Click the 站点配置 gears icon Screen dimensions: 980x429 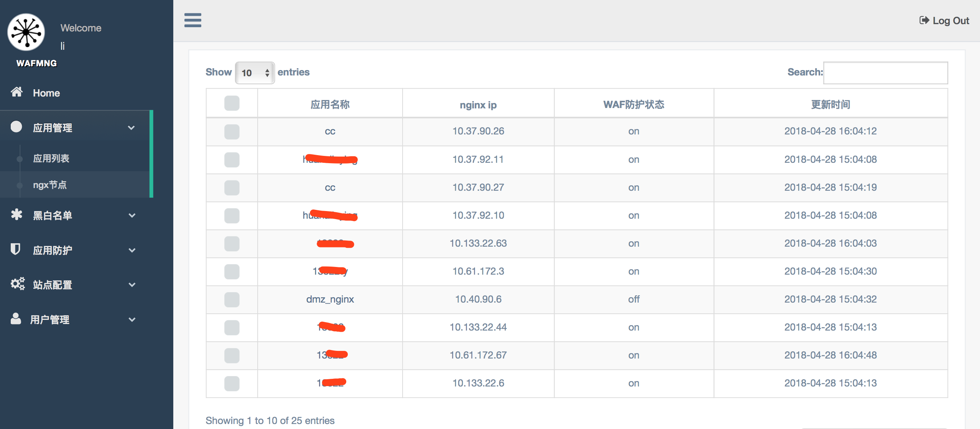click(x=18, y=284)
